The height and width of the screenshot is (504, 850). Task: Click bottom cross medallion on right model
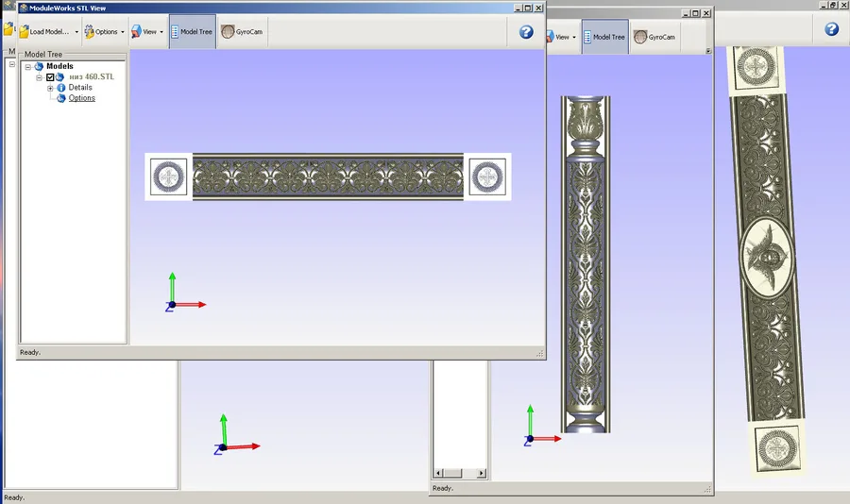tap(777, 448)
